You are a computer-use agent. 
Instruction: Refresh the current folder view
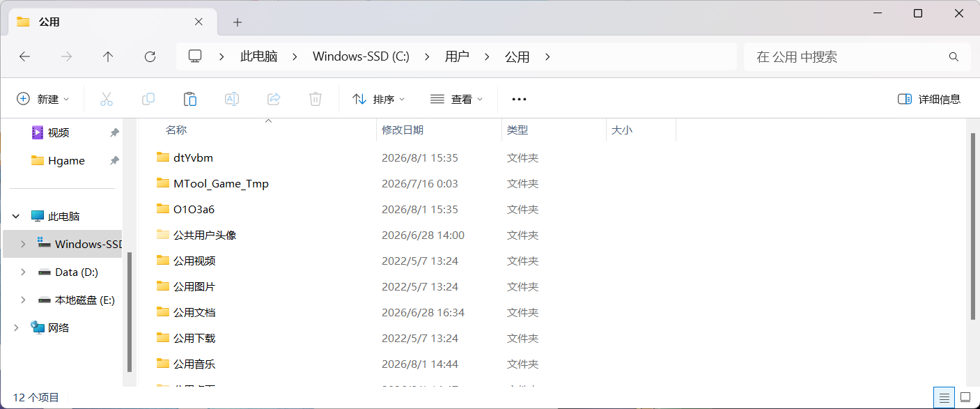point(150,57)
